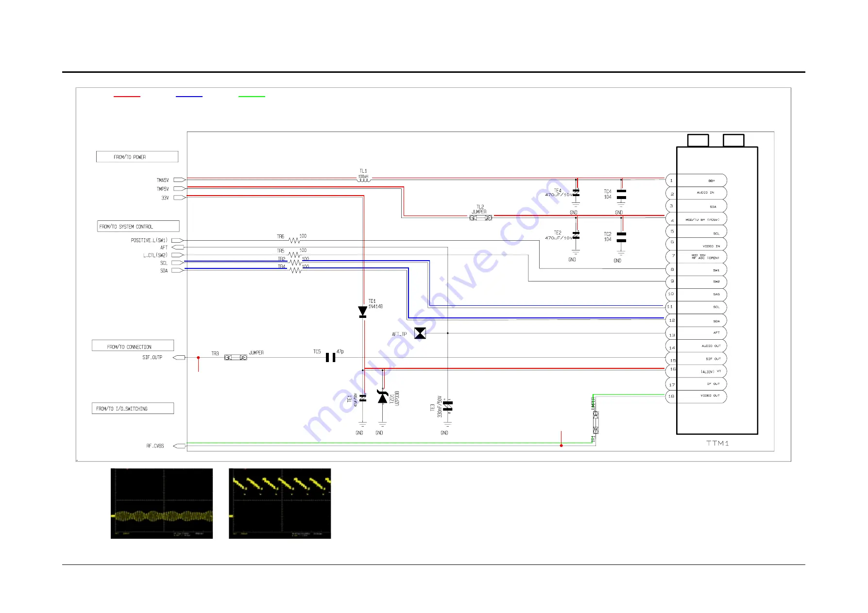Select the POSITIVE_L(SW1) port arrow symbol

177,240
